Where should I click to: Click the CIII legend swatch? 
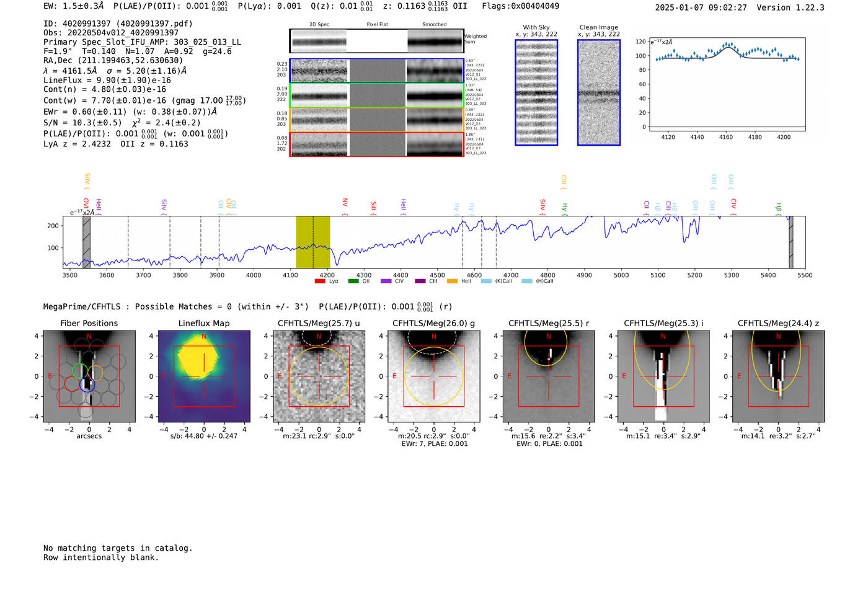coord(420,282)
